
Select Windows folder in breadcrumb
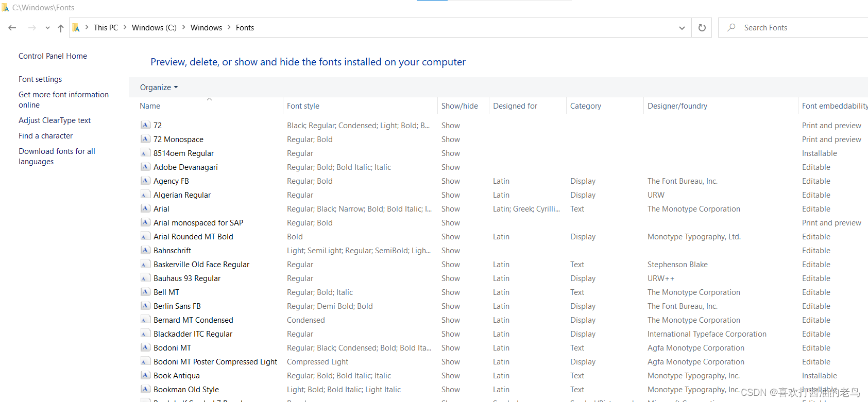click(206, 28)
